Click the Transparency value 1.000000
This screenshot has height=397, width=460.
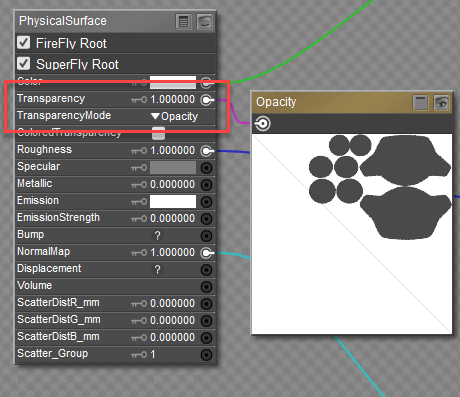172,99
